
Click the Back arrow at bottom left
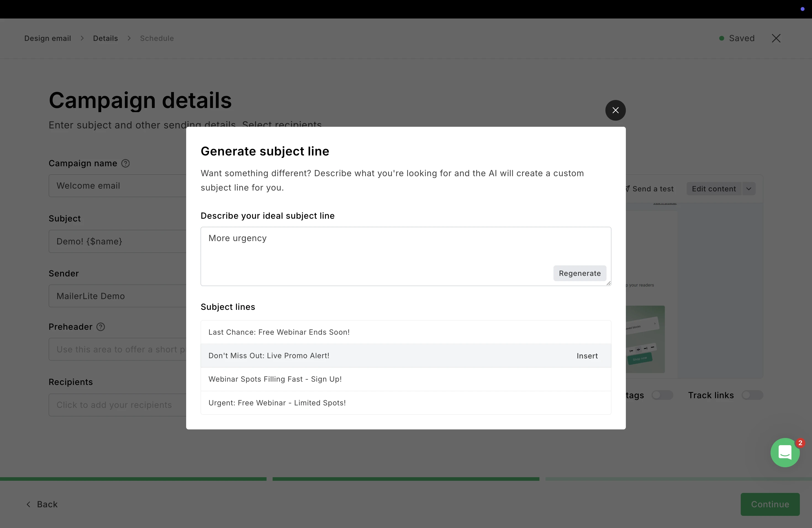coord(29,504)
